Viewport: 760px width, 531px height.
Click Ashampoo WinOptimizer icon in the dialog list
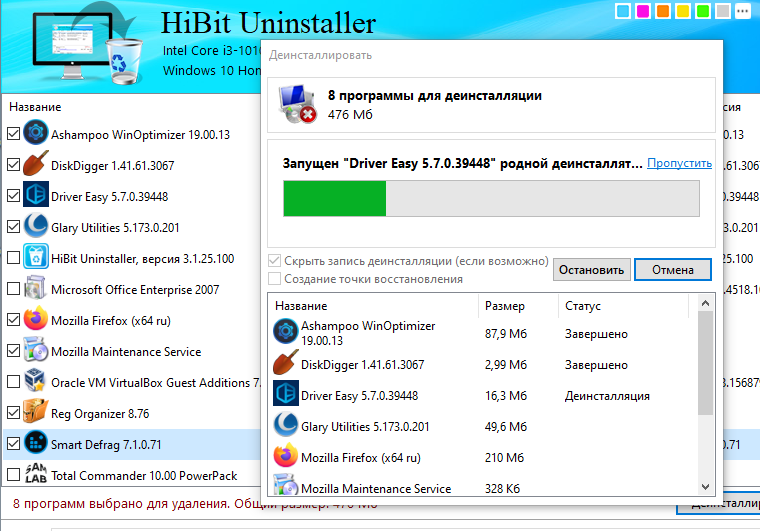285,331
